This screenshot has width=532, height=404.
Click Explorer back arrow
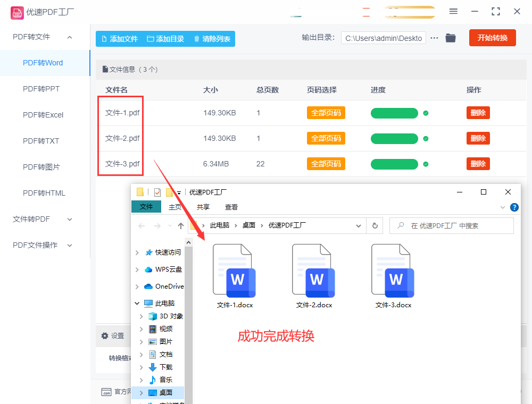(x=142, y=226)
